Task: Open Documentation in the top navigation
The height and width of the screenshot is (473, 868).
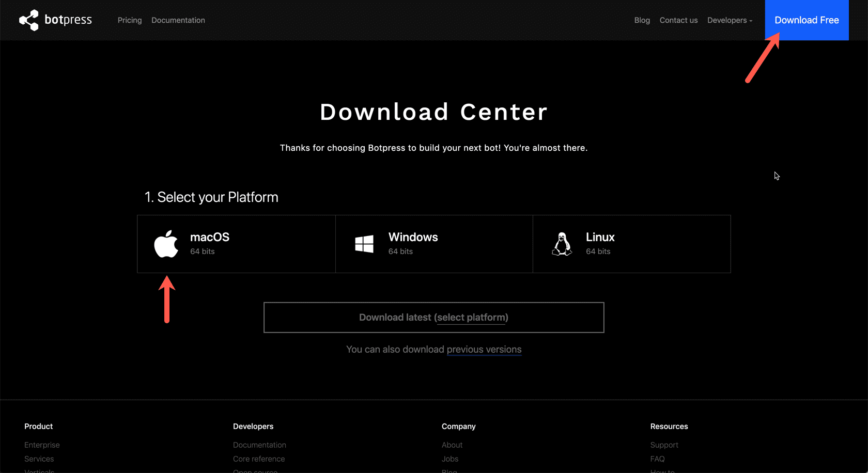Action: pos(178,20)
